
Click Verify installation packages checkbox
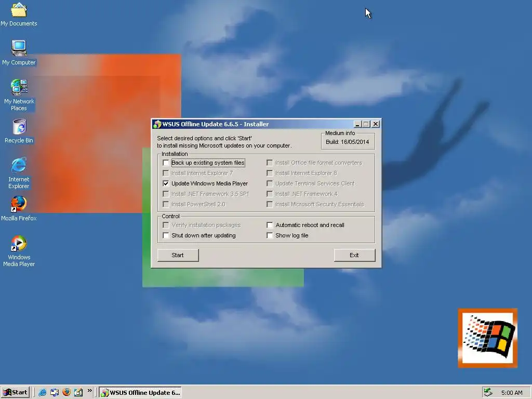166,225
